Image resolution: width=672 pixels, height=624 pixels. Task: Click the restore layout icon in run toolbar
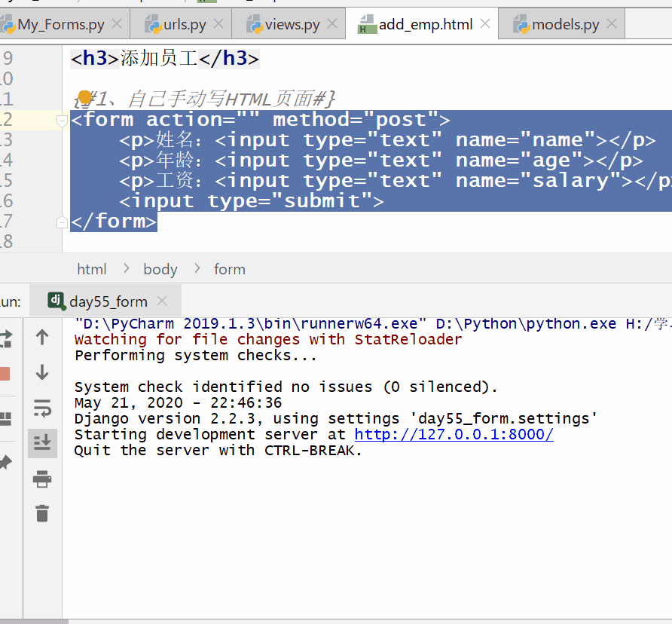(5, 418)
